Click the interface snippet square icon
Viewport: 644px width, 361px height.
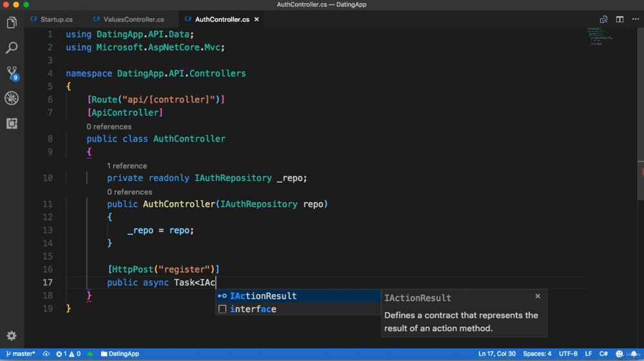tap(222, 309)
